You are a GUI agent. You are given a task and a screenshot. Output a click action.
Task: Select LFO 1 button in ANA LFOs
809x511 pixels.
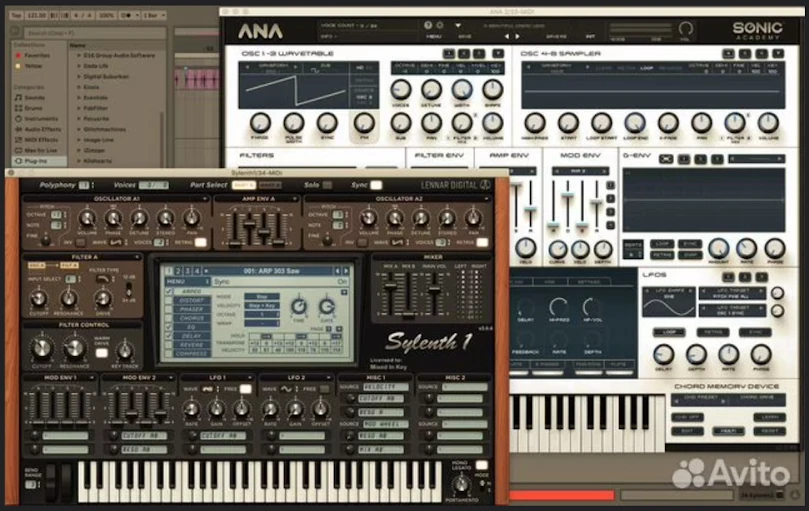pos(728,277)
